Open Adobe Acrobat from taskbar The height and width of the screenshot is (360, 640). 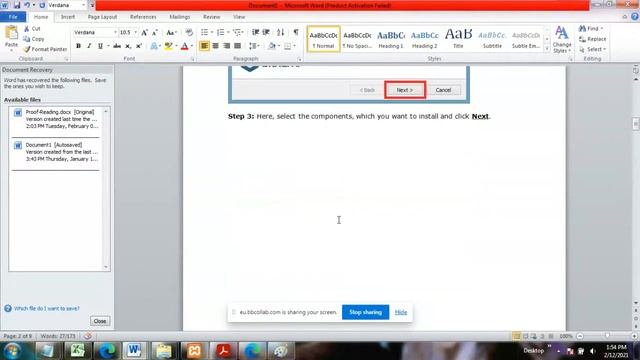[224, 351]
